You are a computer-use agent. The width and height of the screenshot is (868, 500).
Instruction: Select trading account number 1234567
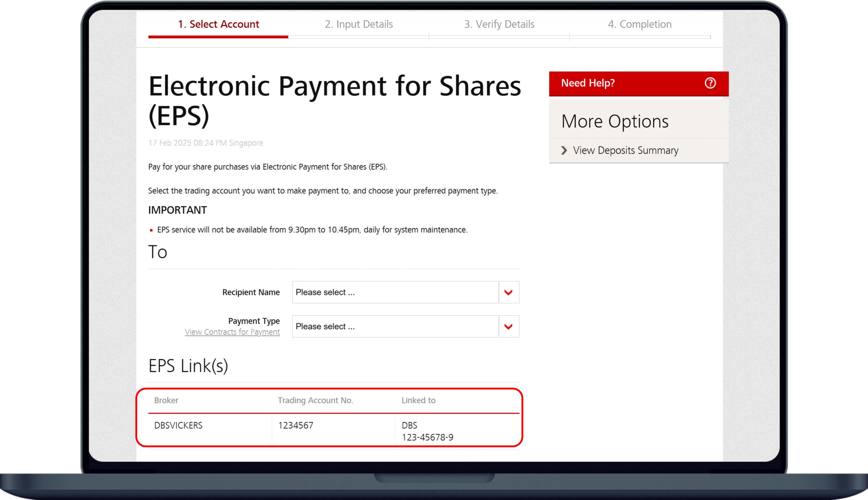point(296,425)
